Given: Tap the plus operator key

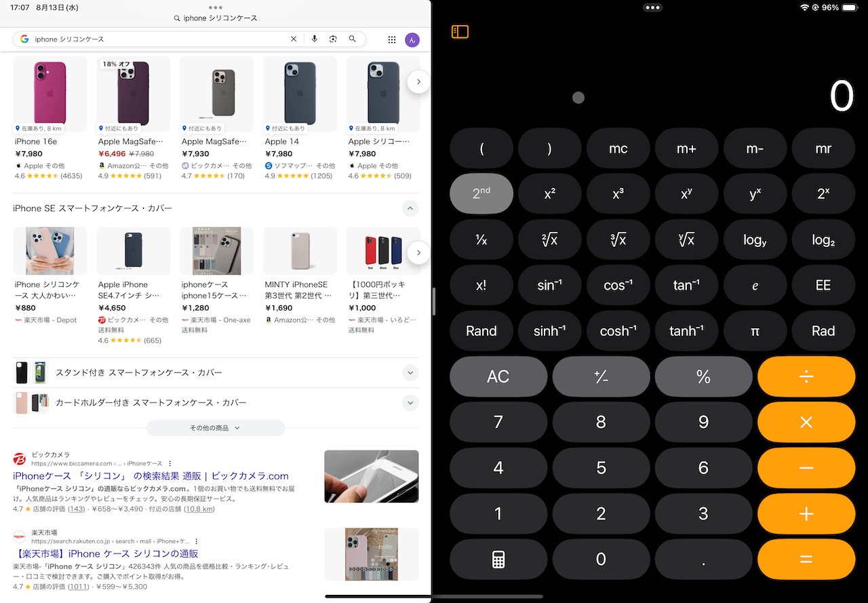Looking at the screenshot, I should click(806, 514).
